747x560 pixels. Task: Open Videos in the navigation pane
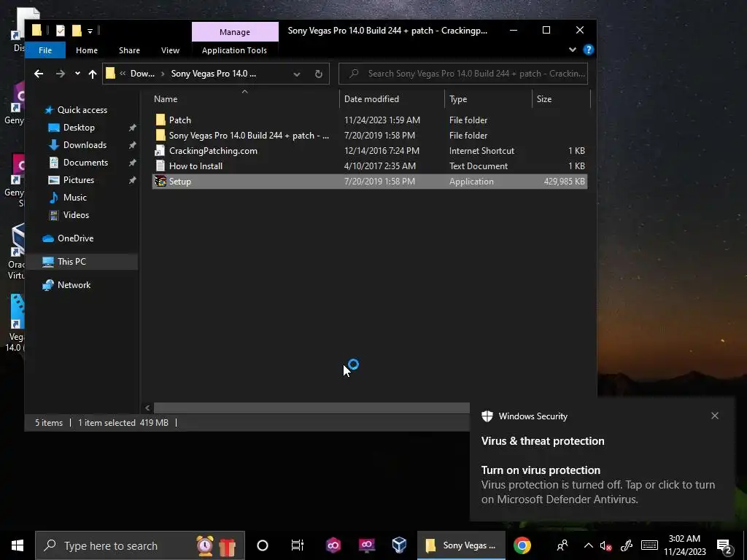coord(76,215)
